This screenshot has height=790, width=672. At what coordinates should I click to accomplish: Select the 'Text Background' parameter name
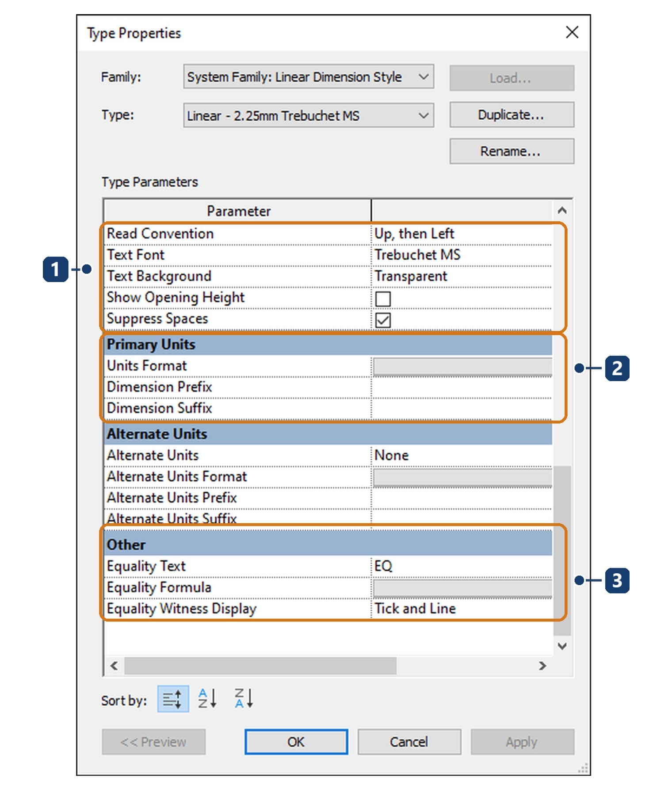[159, 276]
